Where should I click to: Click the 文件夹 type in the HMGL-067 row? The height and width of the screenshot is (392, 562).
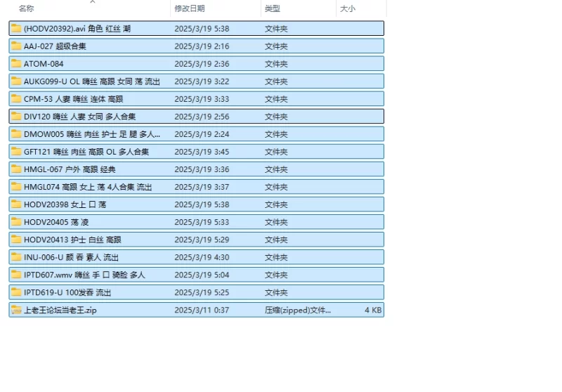point(276,169)
